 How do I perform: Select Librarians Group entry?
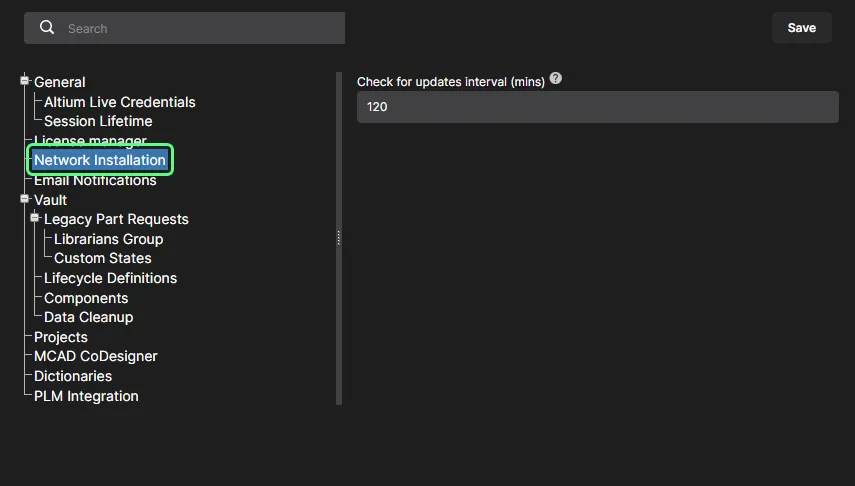tap(108, 239)
